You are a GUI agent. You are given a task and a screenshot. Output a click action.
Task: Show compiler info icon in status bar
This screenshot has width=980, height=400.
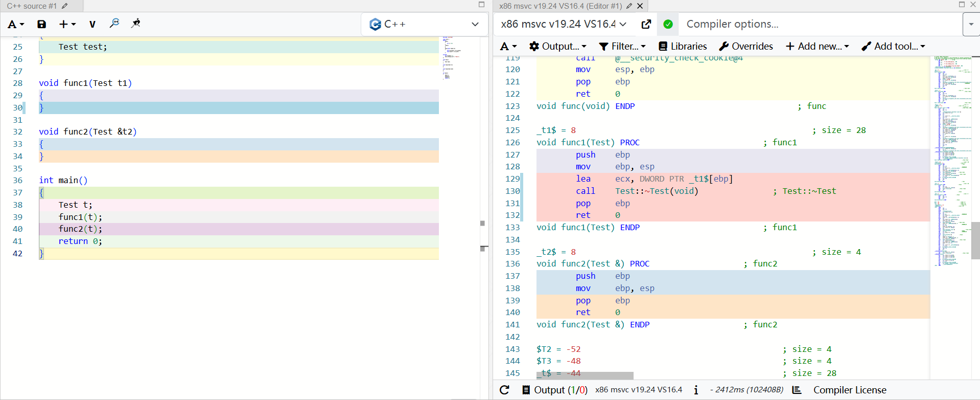tap(696, 390)
